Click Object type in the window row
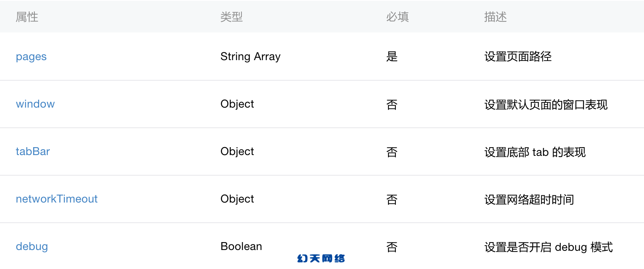Viewport: 644px width, 269px height. (x=237, y=104)
